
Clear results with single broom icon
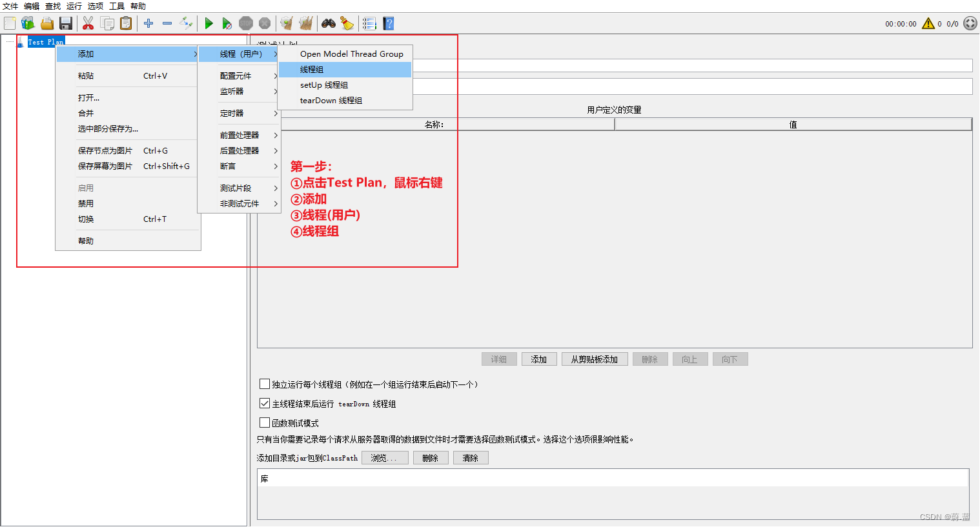click(287, 24)
